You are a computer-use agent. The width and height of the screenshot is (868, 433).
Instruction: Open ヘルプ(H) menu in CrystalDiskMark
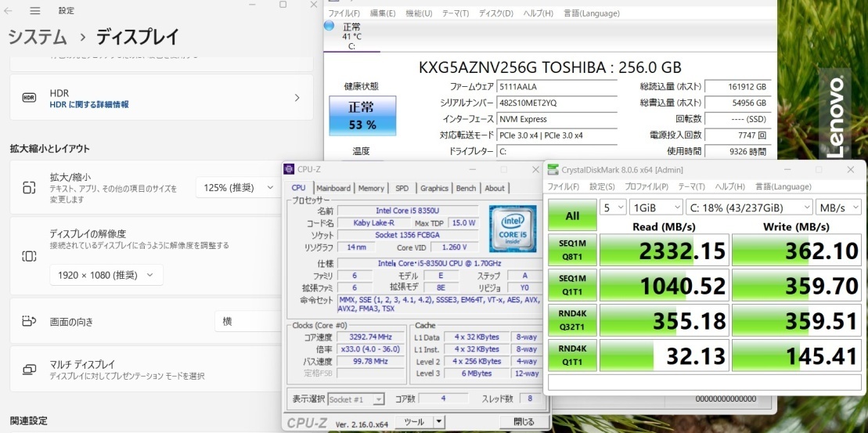tap(729, 186)
